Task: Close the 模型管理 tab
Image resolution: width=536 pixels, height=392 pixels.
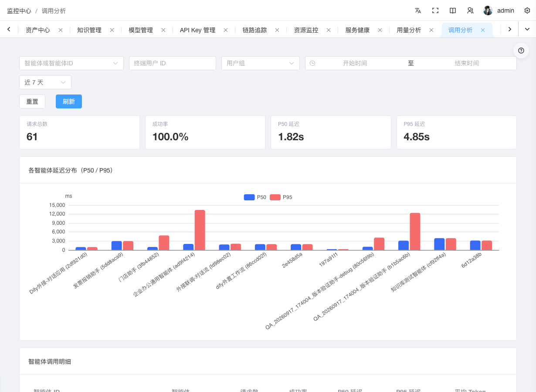Action: pos(163,30)
